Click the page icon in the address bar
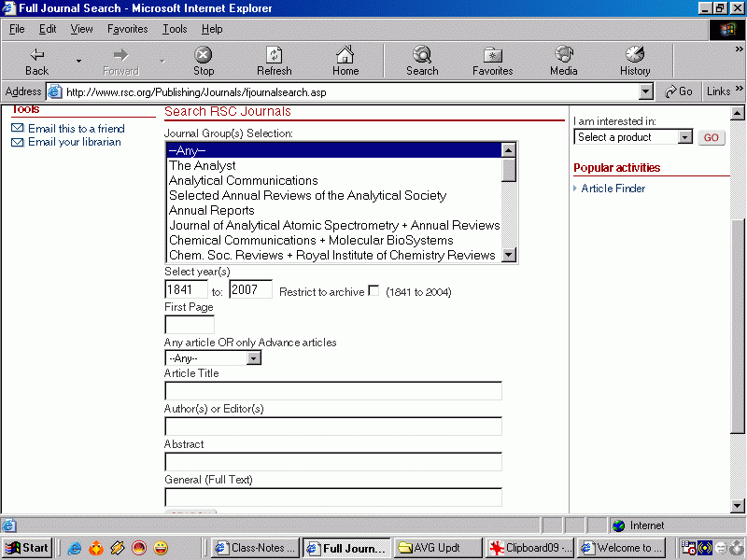Screen dimensions: 747x560 coord(55,91)
